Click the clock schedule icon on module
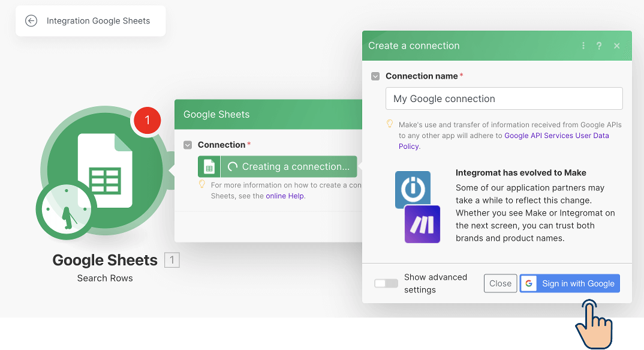 click(x=65, y=210)
